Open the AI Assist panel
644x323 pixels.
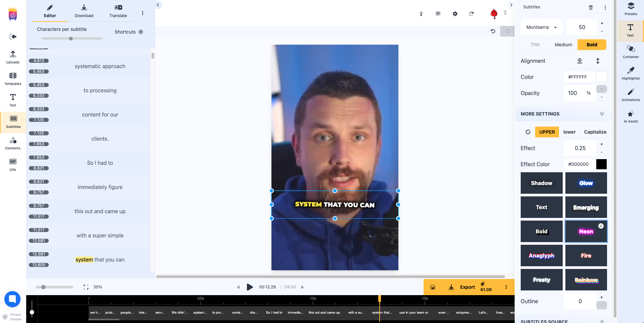pyautogui.click(x=630, y=116)
